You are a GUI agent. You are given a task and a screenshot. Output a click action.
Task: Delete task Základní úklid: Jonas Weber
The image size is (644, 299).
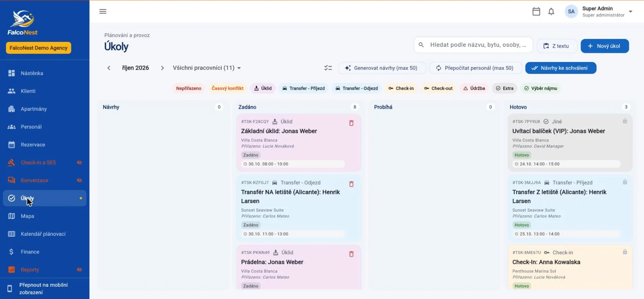[351, 123]
